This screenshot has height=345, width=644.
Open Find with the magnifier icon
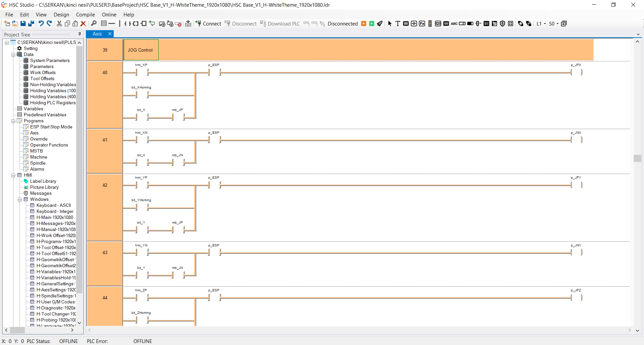click(x=94, y=23)
